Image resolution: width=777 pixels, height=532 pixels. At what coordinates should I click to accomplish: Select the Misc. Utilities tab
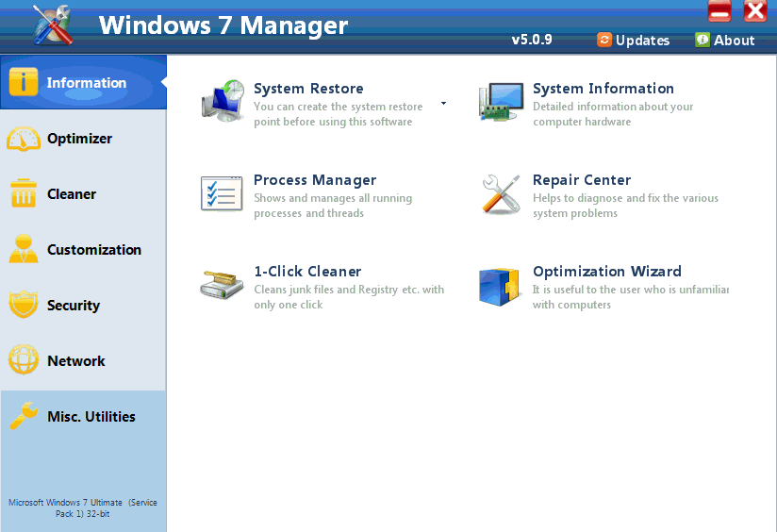[x=91, y=417]
